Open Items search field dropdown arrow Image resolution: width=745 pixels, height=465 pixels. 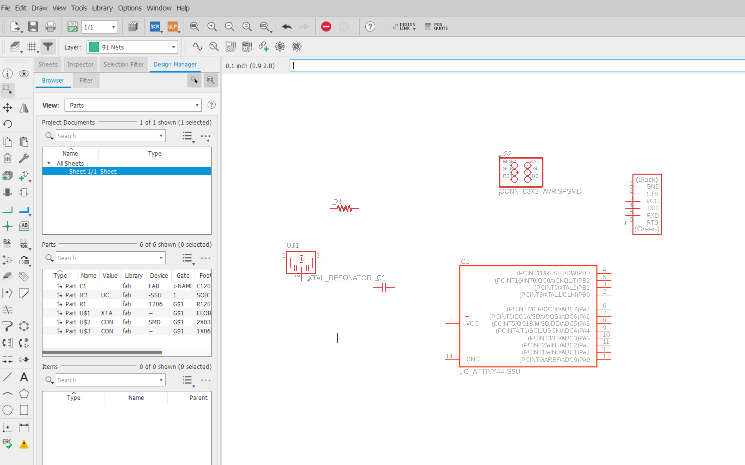161,380
